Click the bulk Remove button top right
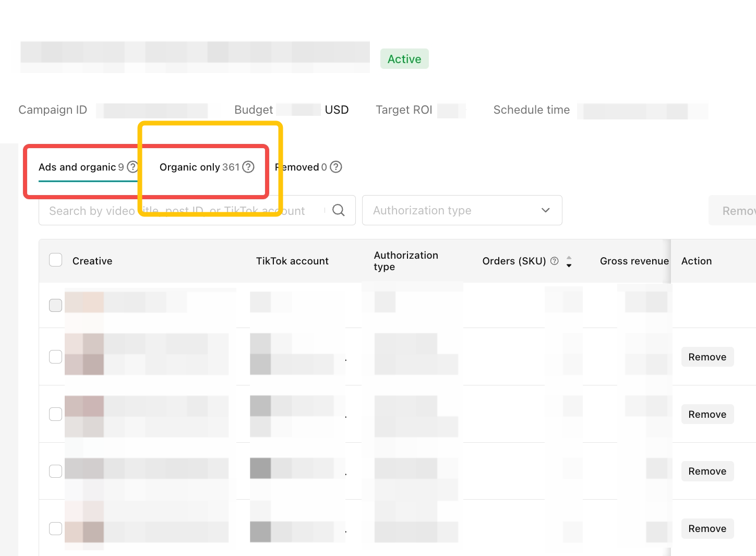 (x=737, y=211)
